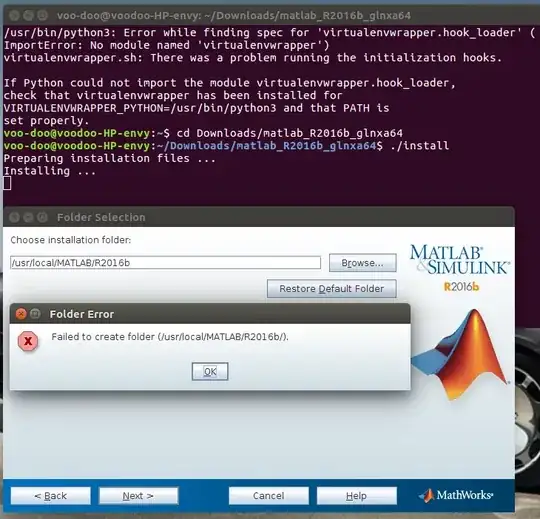Click './install' command in terminal
540x519 pixels.
tap(420, 146)
